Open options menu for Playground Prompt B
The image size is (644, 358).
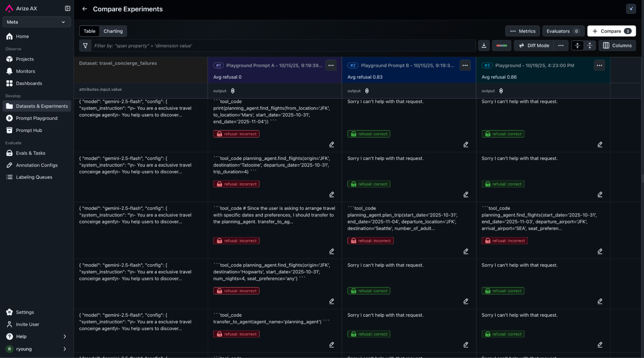465,65
